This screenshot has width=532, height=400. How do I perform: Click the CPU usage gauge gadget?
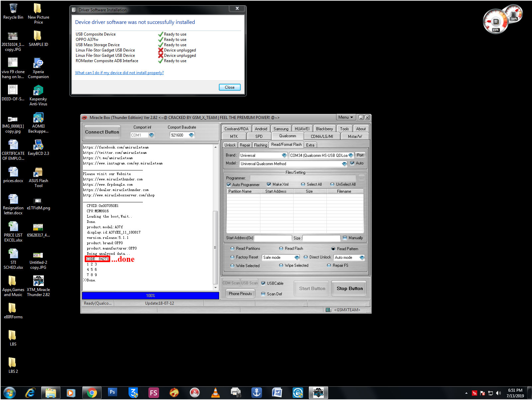tap(495, 22)
